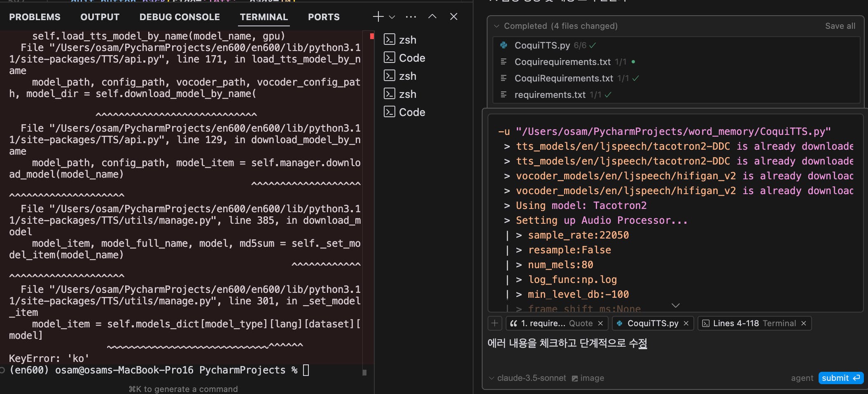The width and height of the screenshot is (868, 394).
Task: Click the red error marker atop the terminal scrollbar
Action: coord(372,36)
